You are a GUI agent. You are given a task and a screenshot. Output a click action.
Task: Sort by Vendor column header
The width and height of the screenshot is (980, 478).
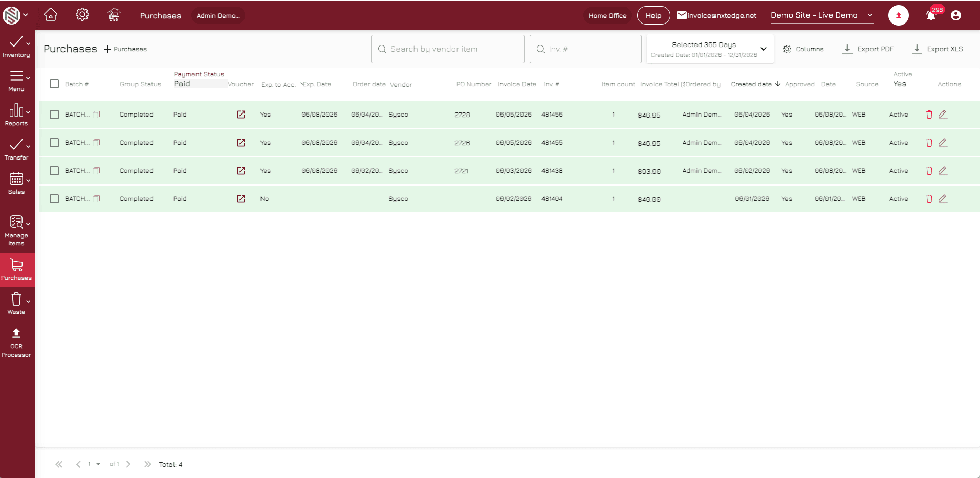(401, 85)
